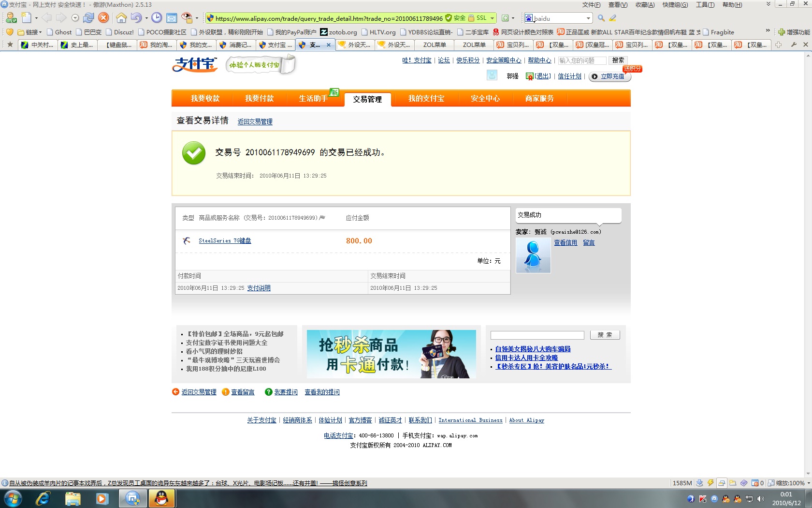The width and height of the screenshot is (812, 508).
Task: Click the Alipay 支付宝 logo
Action: coord(195,65)
